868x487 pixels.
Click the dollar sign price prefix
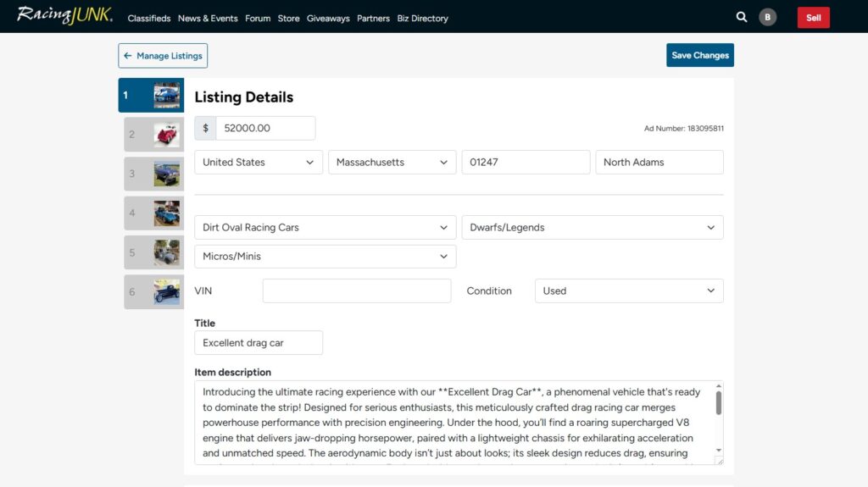pos(205,128)
